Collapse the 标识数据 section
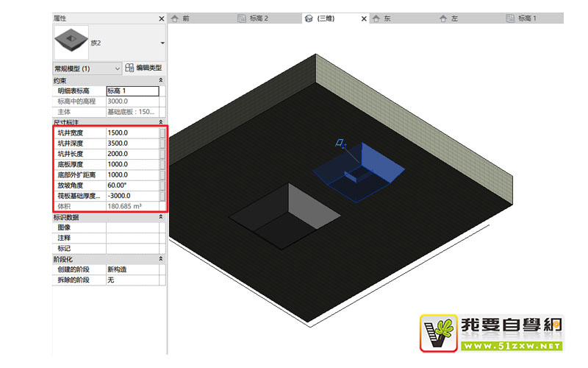Screen dimensions: 588x368 pyautogui.click(x=161, y=217)
